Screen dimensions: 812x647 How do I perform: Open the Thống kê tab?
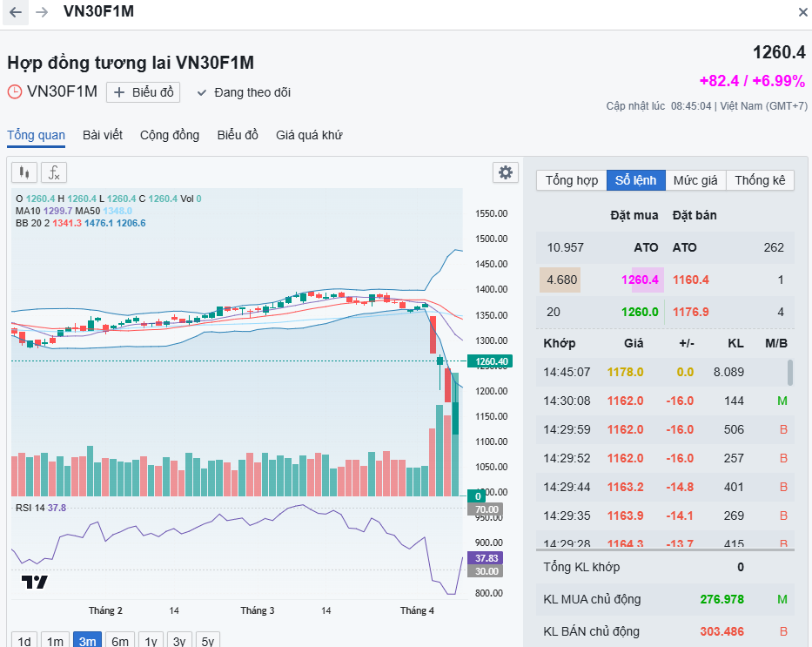(x=760, y=180)
